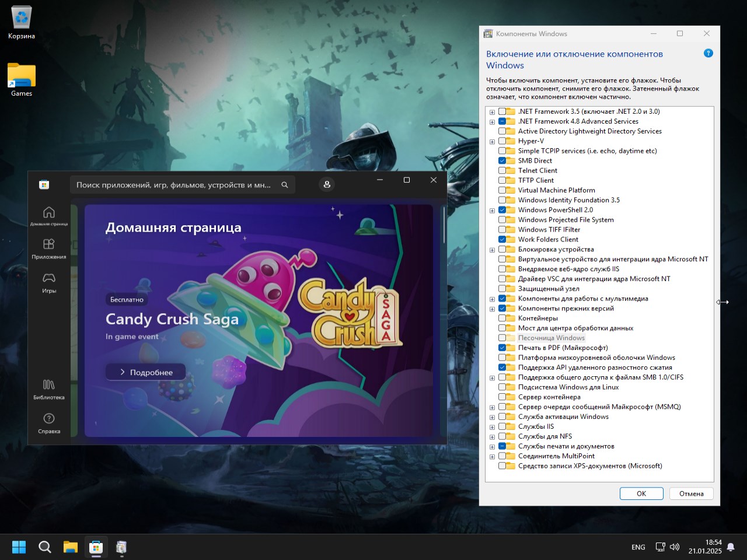
Task: Open File Explorer from taskbar
Action: (71, 547)
